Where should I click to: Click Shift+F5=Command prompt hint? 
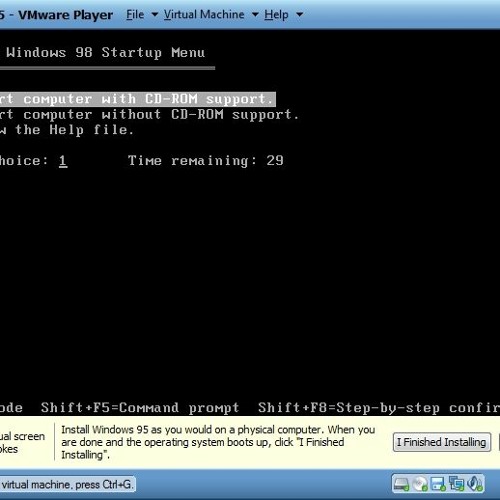(x=140, y=408)
